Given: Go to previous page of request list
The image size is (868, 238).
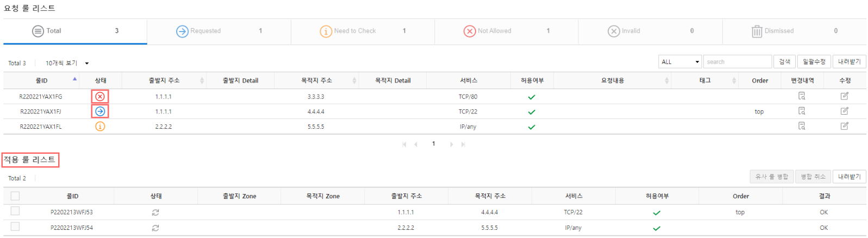Looking at the screenshot, I should pos(416,145).
